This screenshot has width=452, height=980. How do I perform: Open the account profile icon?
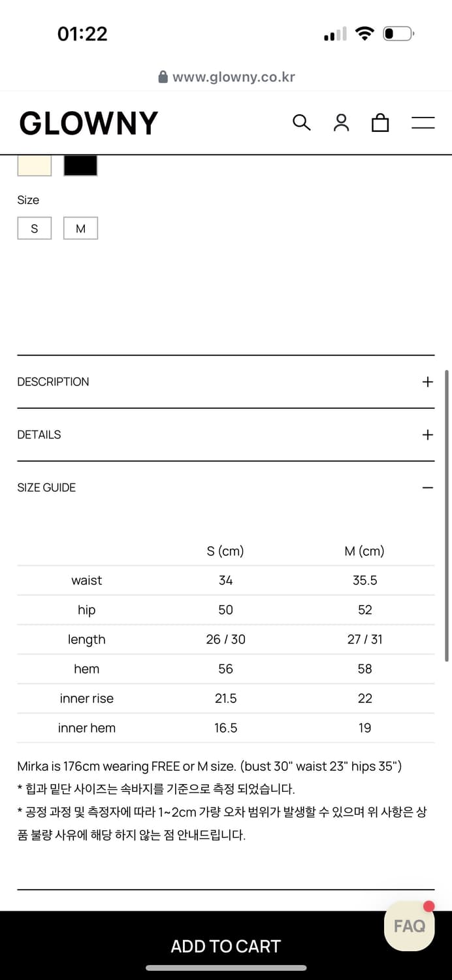coord(341,122)
